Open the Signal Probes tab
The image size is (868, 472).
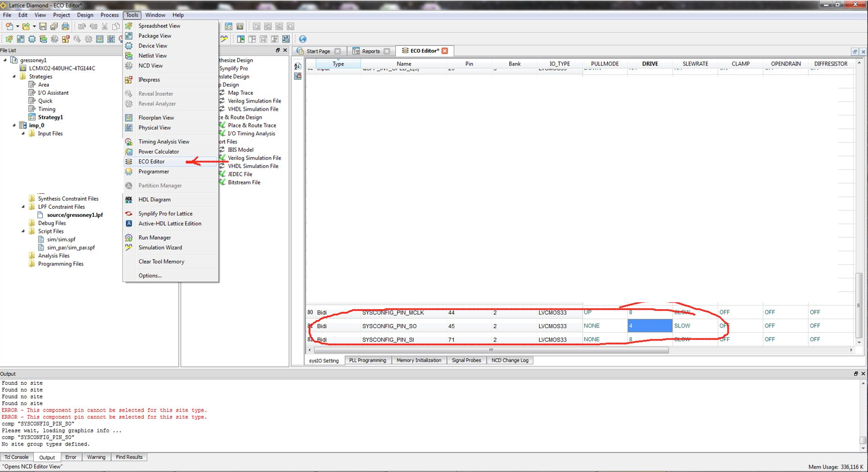click(466, 360)
